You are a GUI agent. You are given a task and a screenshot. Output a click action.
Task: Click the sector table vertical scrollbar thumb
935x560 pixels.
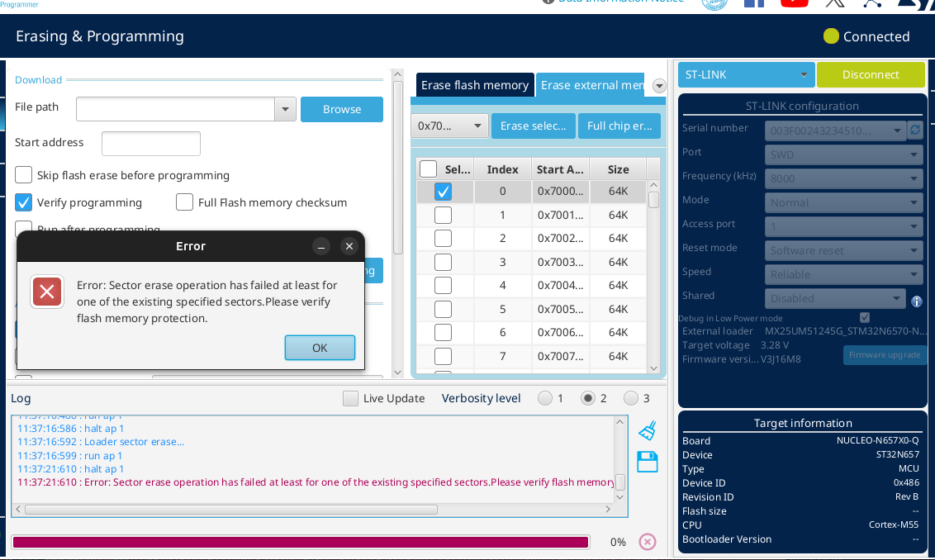point(653,199)
